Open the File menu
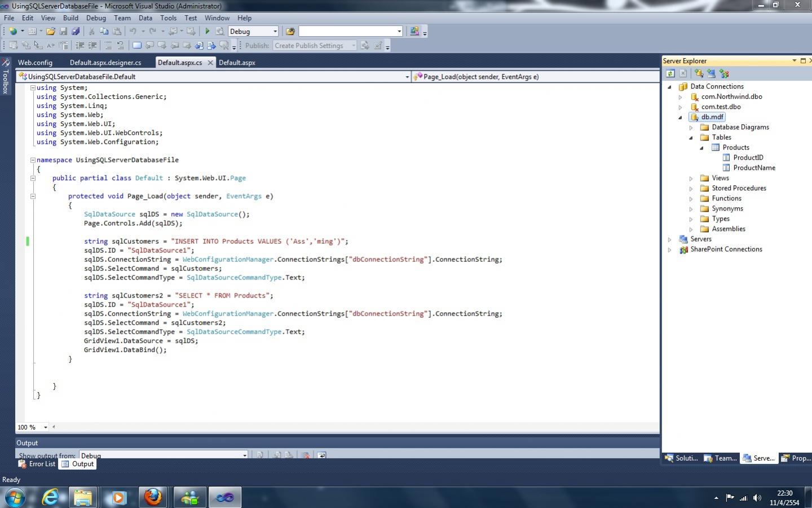 9,18
